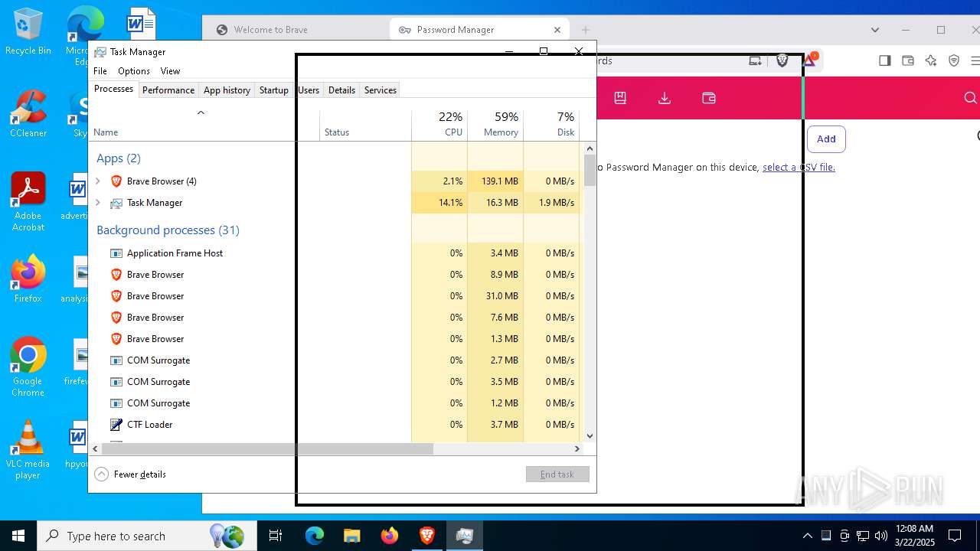Click wallet icon in pink bar
980x551 pixels.
coord(709,98)
